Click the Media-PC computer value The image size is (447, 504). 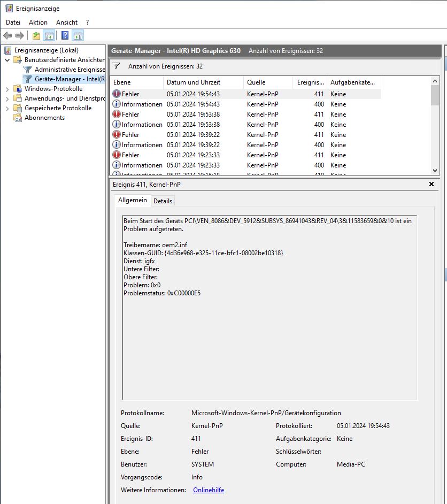pyautogui.click(x=351, y=464)
